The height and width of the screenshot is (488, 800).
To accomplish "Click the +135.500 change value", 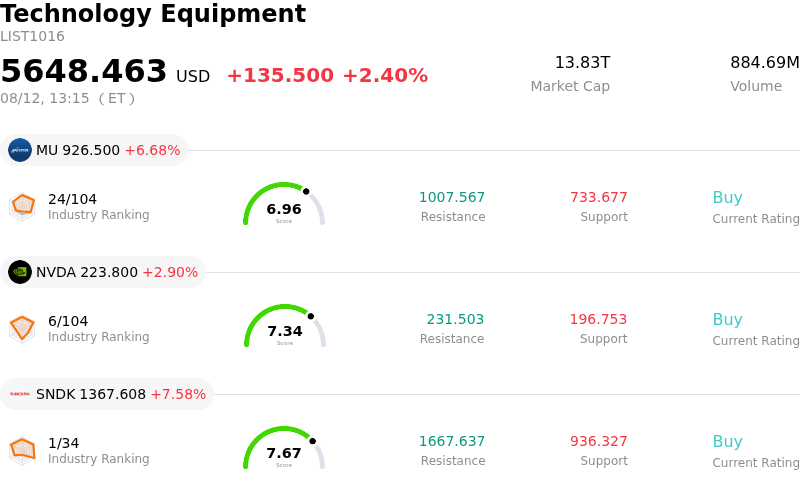I will [x=280, y=76].
